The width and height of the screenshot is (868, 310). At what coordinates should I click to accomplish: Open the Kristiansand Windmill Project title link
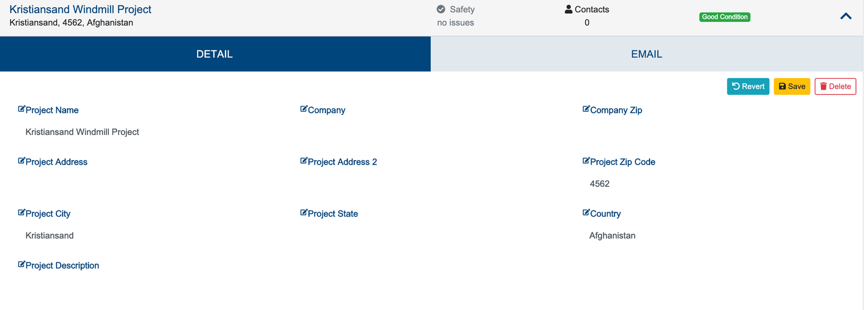click(x=80, y=9)
